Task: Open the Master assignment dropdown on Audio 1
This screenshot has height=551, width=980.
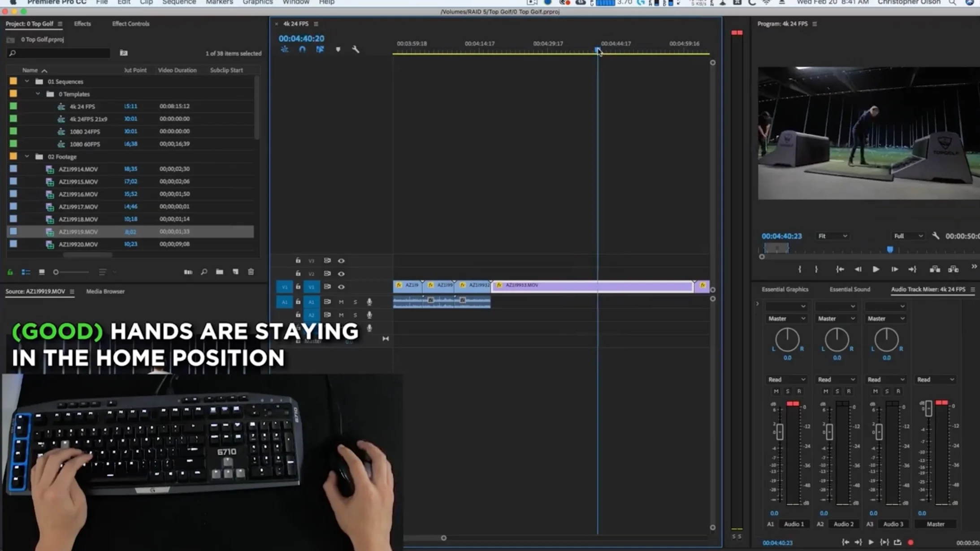Action: point(786,318)
